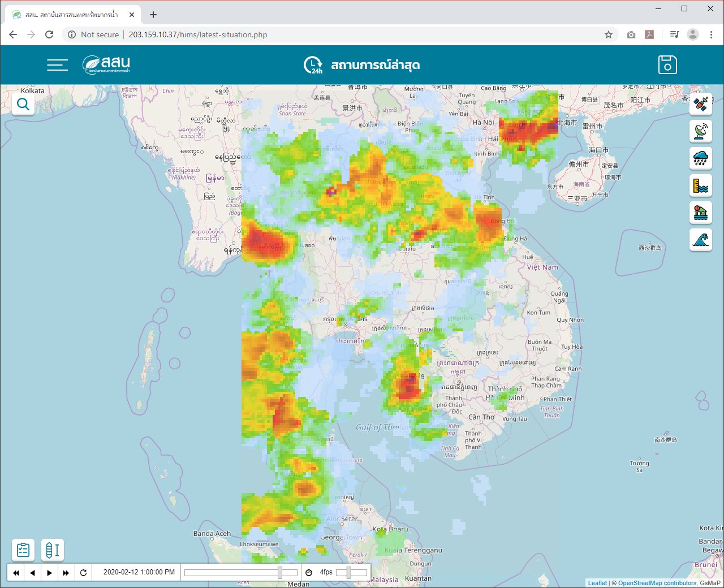724x588 pixels.
Task: Click the 2020-02-12 1:00:00 PM timestamp
Action: pyautogui.click(x=139, y=572)
